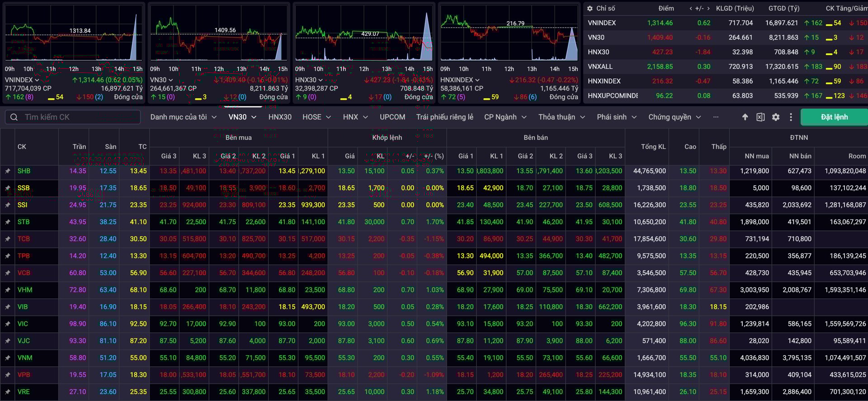
Task: Select the UPCOM tab
Action: (x=392, y=117)
